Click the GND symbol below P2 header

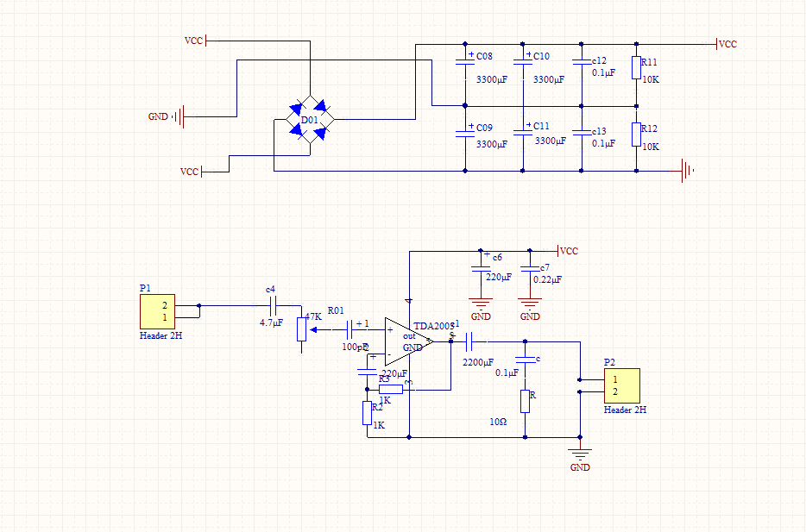580,456
